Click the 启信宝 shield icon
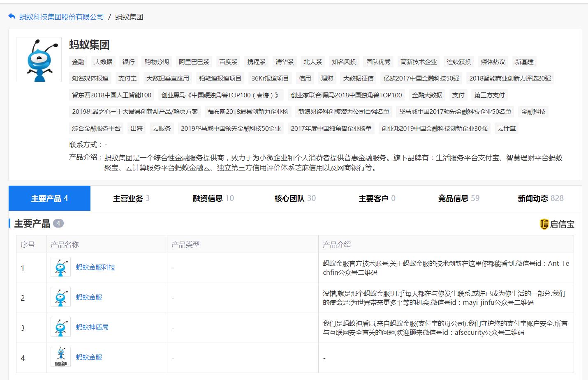Image resolution: width=588 pixels, height=380 pixels. pyautogui.click(x=544, y=224)
